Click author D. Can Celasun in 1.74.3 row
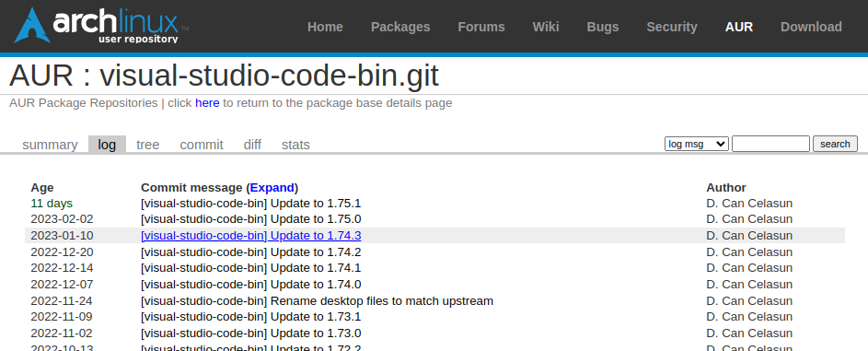The image size is (868, 351). 749,235
